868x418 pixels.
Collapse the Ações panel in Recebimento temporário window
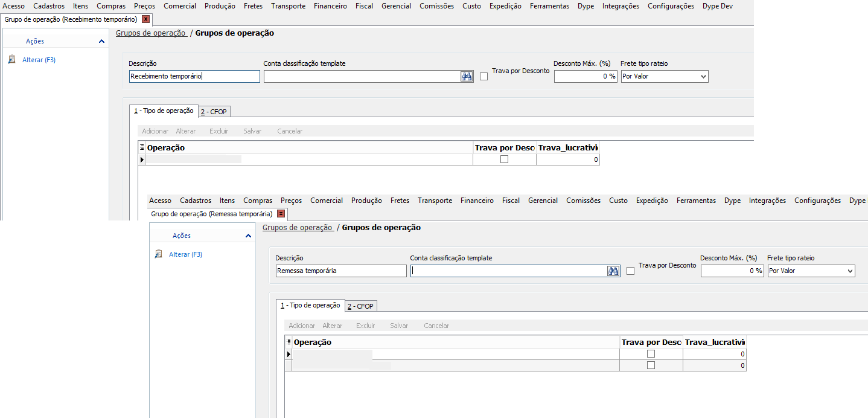(101, 41)
